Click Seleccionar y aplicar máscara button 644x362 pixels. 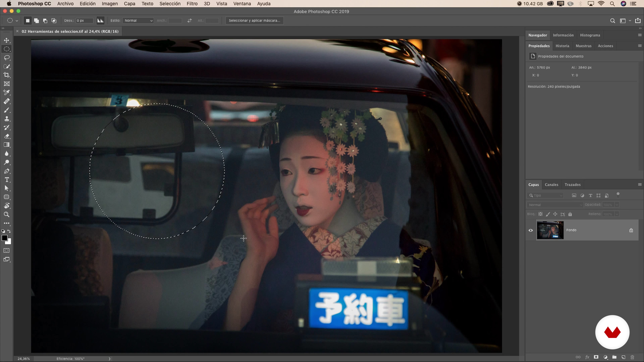click(x=254, y=20)
